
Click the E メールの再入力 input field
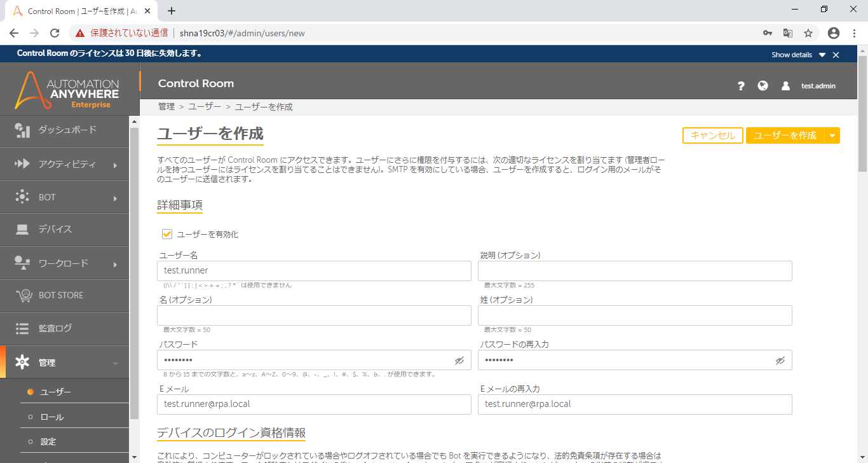(x=635, y=404)
